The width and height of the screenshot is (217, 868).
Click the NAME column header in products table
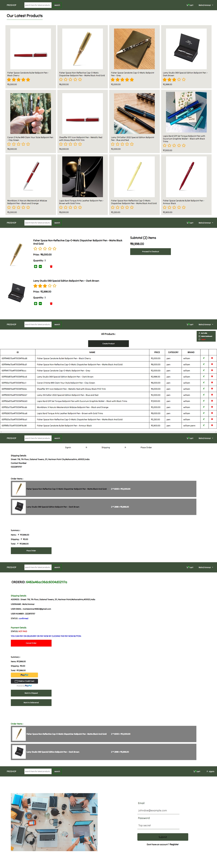[92, 352]
